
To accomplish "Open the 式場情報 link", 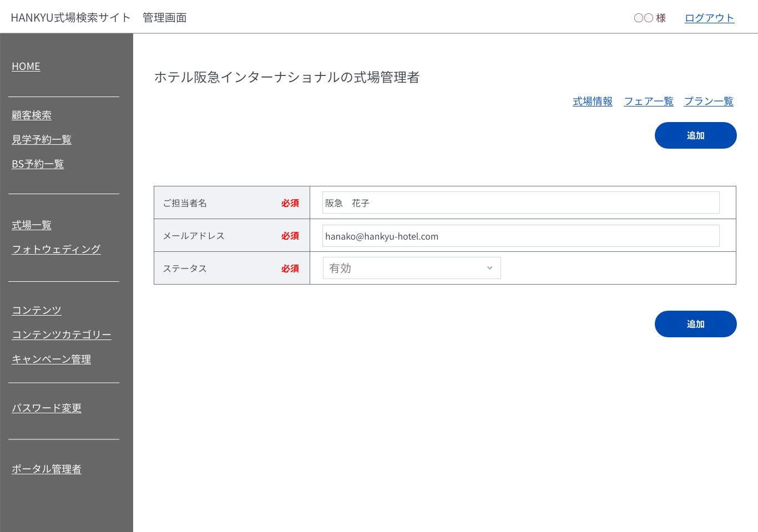I will (x=592, y=102).
